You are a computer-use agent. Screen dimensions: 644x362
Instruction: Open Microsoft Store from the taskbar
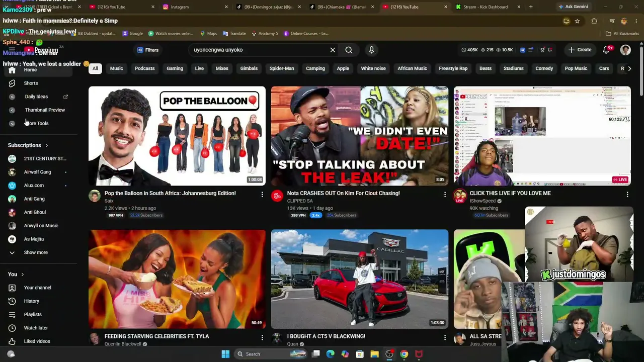tap(360, 354)
